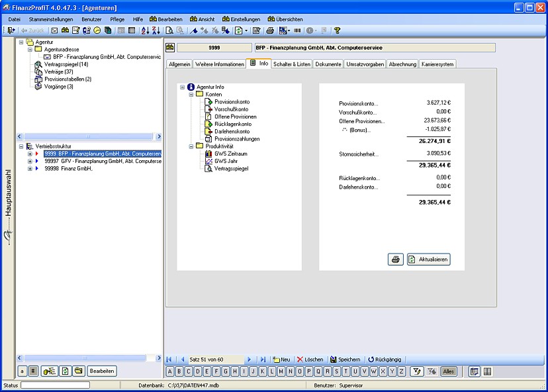Select the Provisionskonto item in info tree
The image size is (548, 392).
click(232, 102)
